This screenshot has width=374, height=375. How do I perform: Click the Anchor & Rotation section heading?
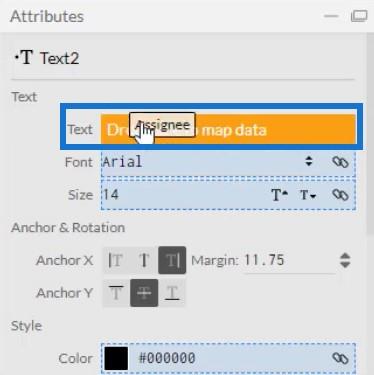point(68,228)
